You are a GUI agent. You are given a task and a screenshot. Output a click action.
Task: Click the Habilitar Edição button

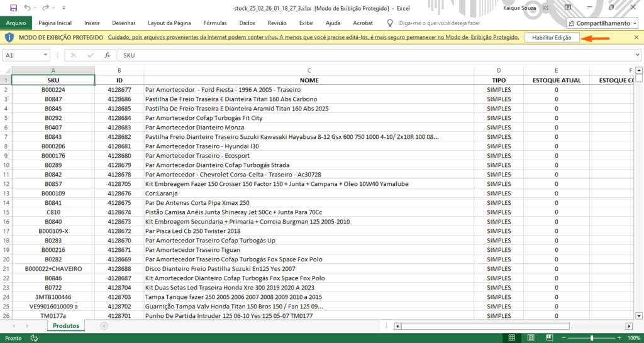click(x=552, y=38)
